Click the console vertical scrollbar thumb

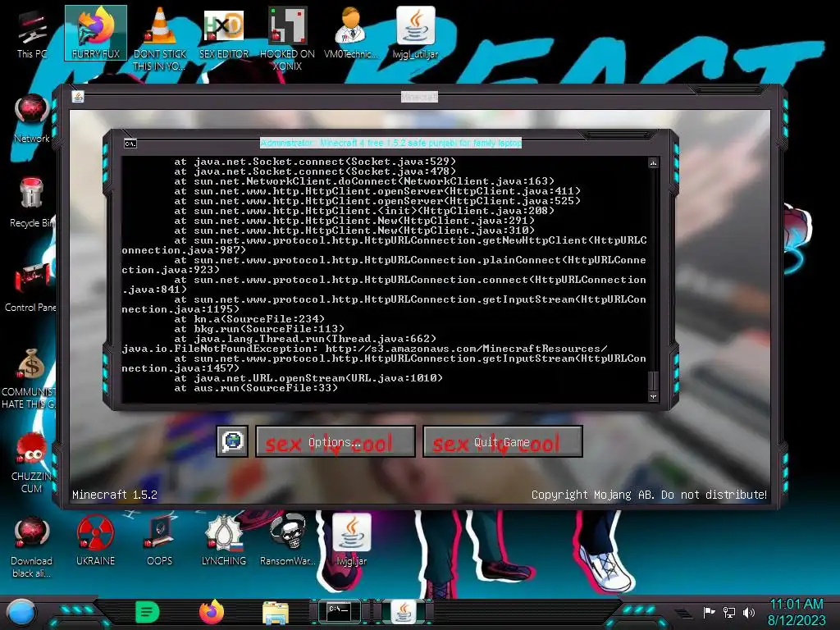(653, 381)
